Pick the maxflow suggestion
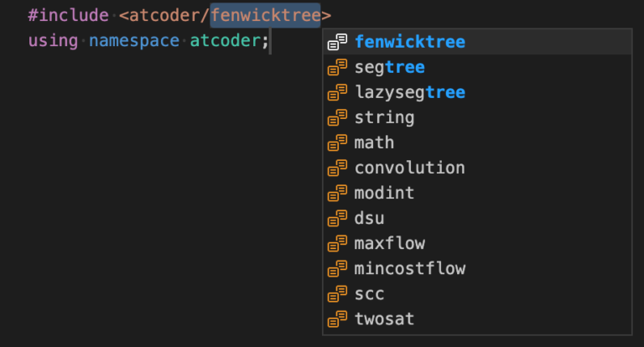The height and width of the screenshot is (347, 644). [x=477, y=244]
